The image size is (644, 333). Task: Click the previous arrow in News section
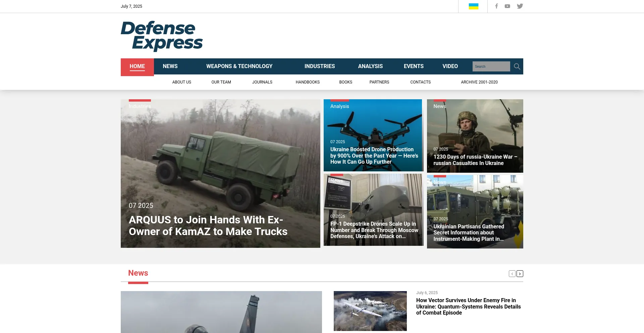[x=512, y=274]
